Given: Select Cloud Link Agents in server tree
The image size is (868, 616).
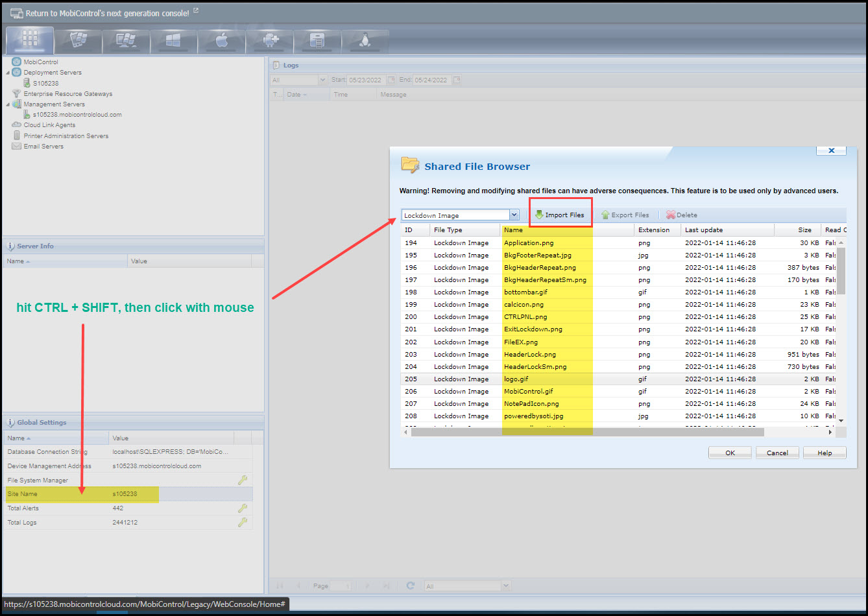Looking at the screenshot, I should [49, 125].
